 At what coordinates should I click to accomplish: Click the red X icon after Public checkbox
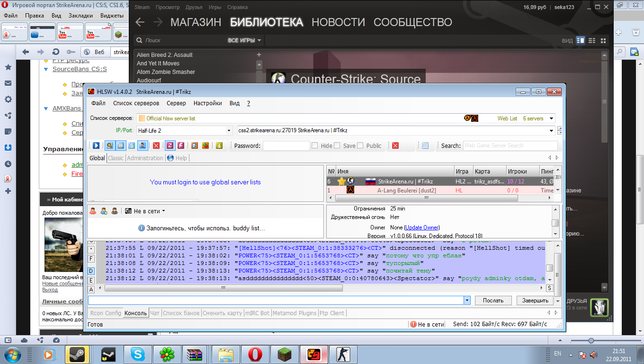point(395,146)
